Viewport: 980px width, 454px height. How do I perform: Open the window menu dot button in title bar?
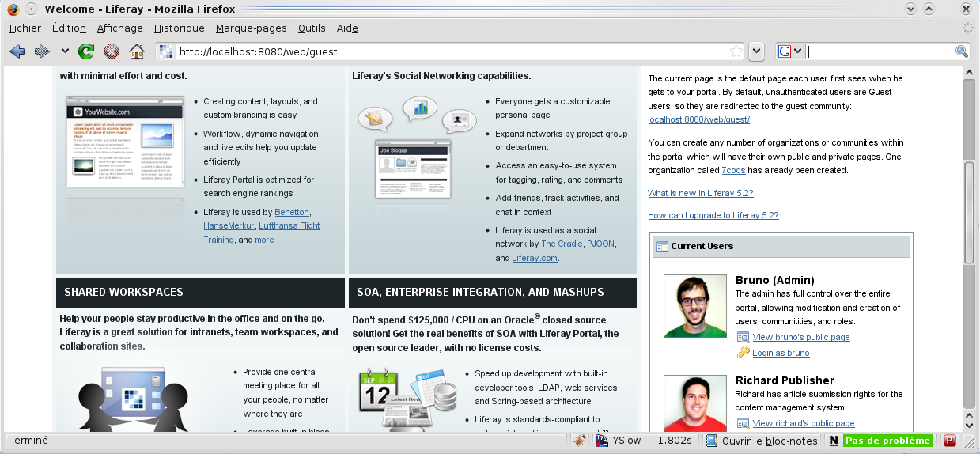[30, 9]
